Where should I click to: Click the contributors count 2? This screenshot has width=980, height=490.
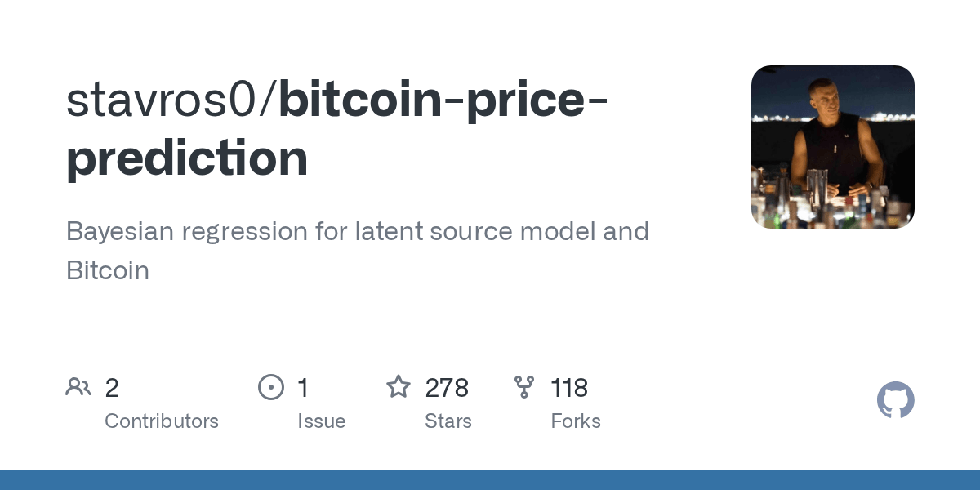pyautogui.click(x=112, y=388)
